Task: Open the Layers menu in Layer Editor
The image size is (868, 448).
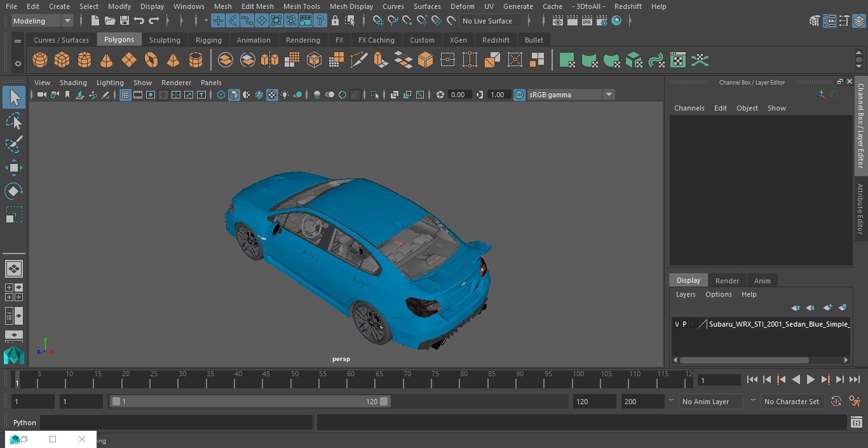Action: (686, 294)
